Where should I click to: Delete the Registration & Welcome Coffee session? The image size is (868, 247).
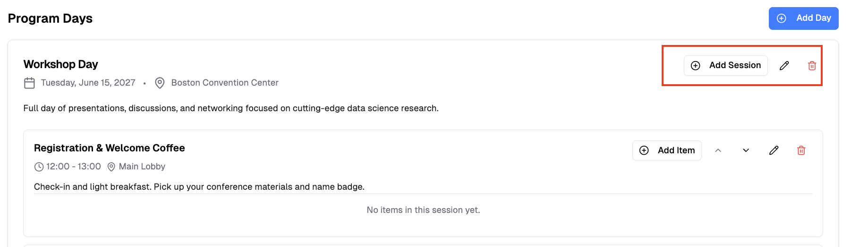coord(801,150)
